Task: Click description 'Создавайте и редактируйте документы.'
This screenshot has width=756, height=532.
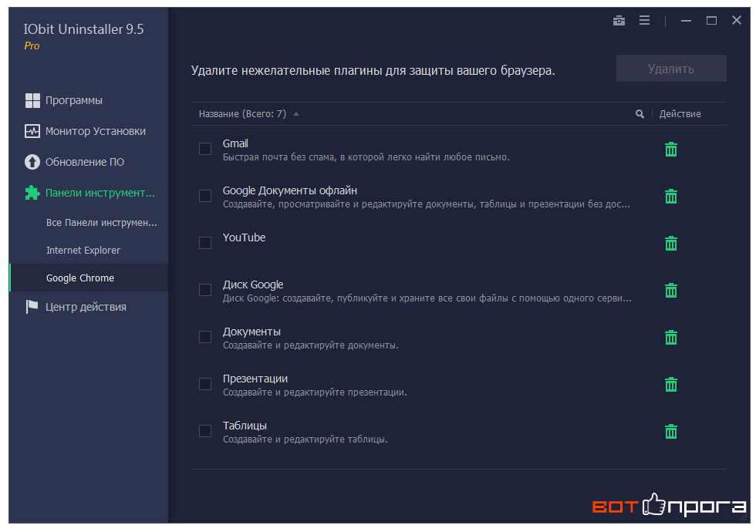Action: [x=310, y=345]
